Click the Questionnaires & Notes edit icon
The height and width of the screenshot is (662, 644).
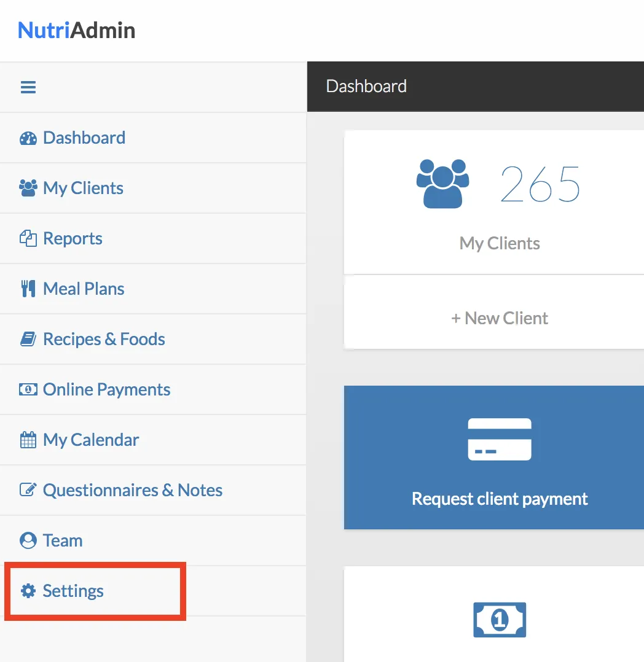tap(28, 491)
